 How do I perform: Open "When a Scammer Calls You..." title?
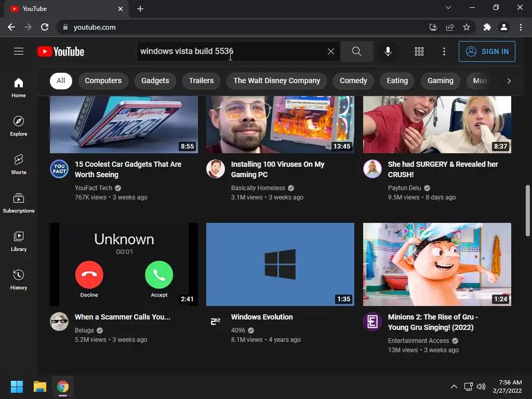pyautogui.click(x=123, y=317)
